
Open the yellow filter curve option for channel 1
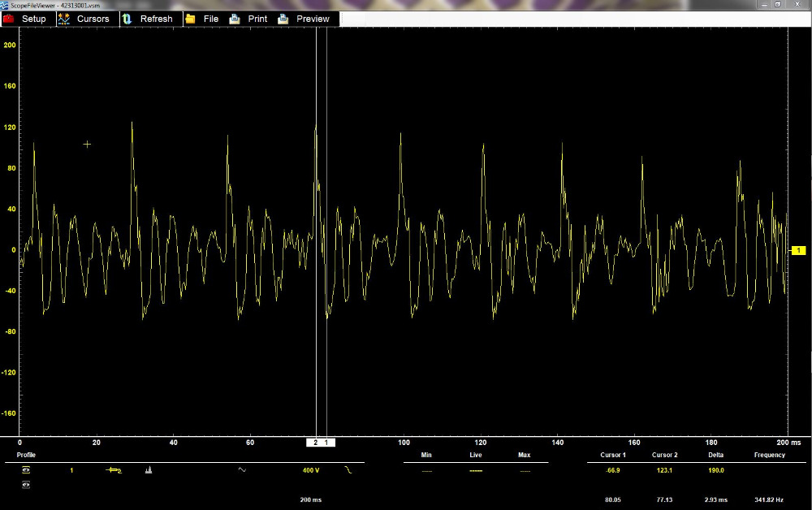coord(349,470)
